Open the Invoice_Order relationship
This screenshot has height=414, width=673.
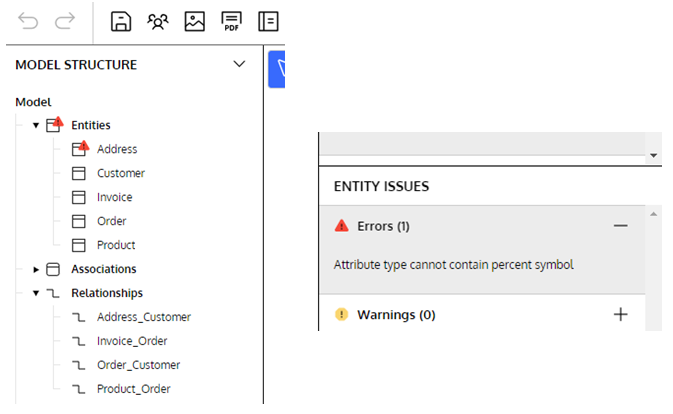[132, 341]
